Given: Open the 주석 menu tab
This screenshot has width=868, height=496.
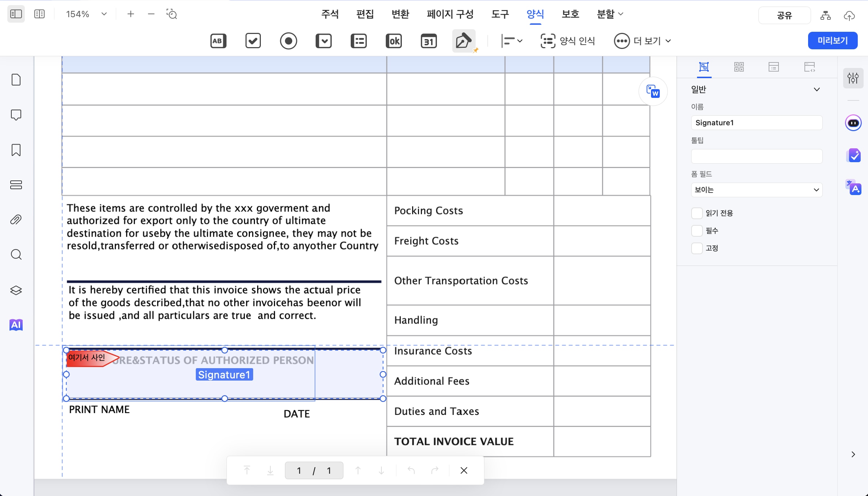Looking at the screenshot, I should (330, 14).
